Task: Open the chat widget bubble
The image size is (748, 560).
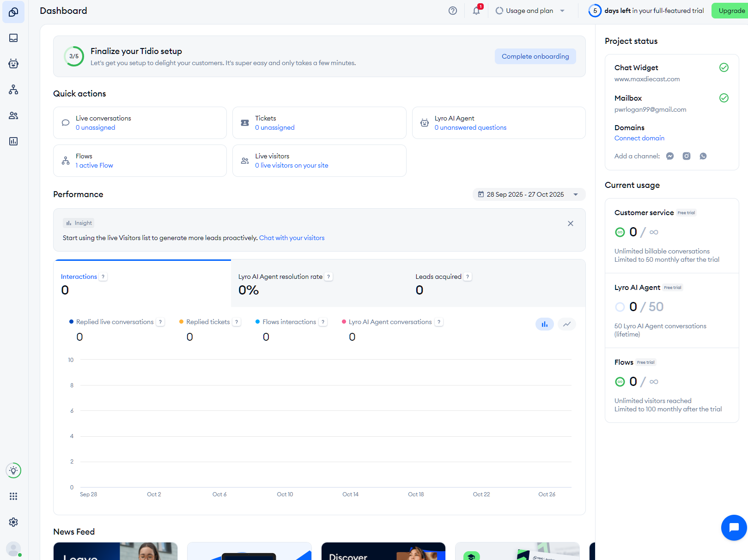Action: pos(733,527)
